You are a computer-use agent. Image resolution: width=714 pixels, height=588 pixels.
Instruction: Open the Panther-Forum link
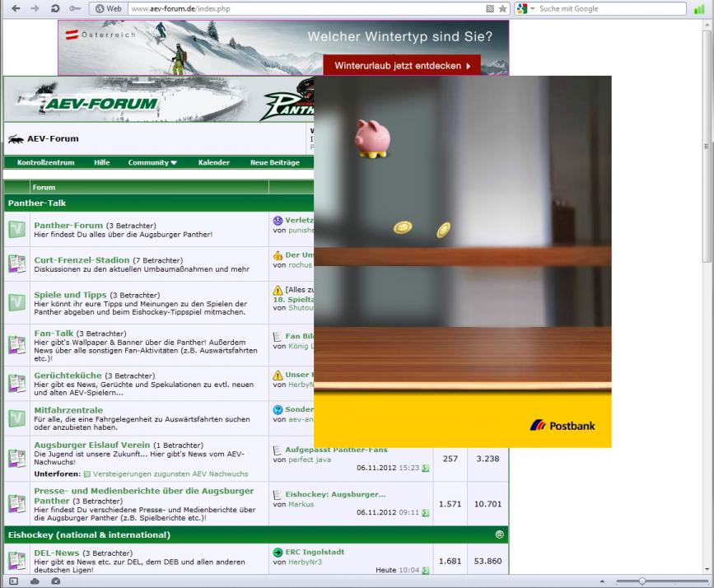click(x=68, y=225)
